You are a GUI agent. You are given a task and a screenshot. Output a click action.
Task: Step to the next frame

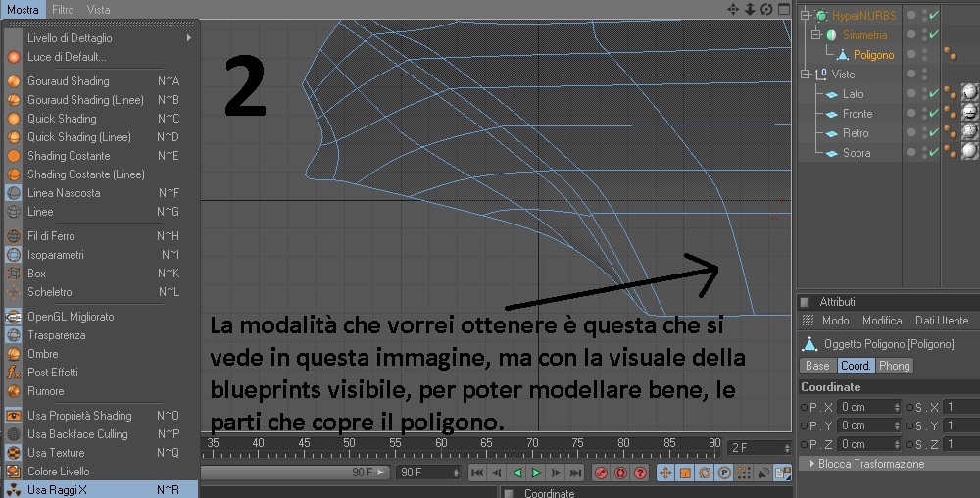[x=557, y=473]
